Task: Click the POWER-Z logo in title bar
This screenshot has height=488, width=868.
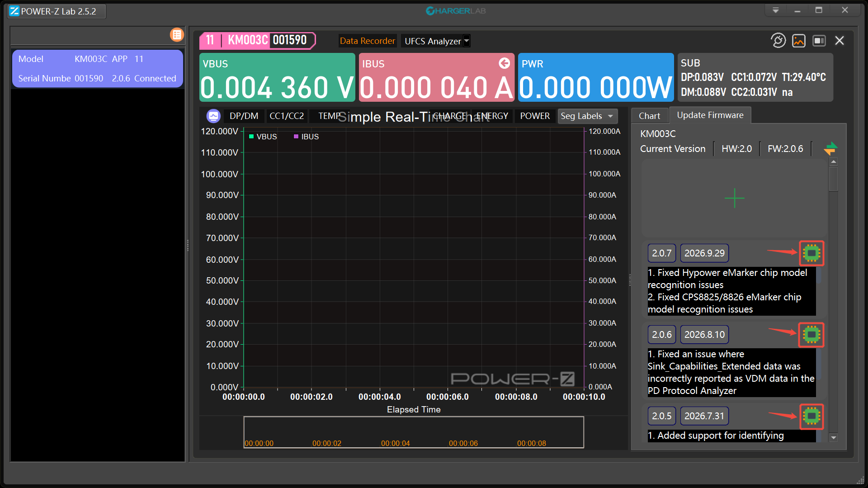Action: tap(14, 11)
